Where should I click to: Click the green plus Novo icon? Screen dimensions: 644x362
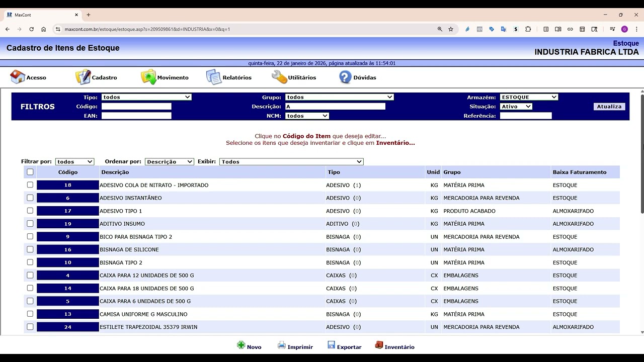pos(241,345)
